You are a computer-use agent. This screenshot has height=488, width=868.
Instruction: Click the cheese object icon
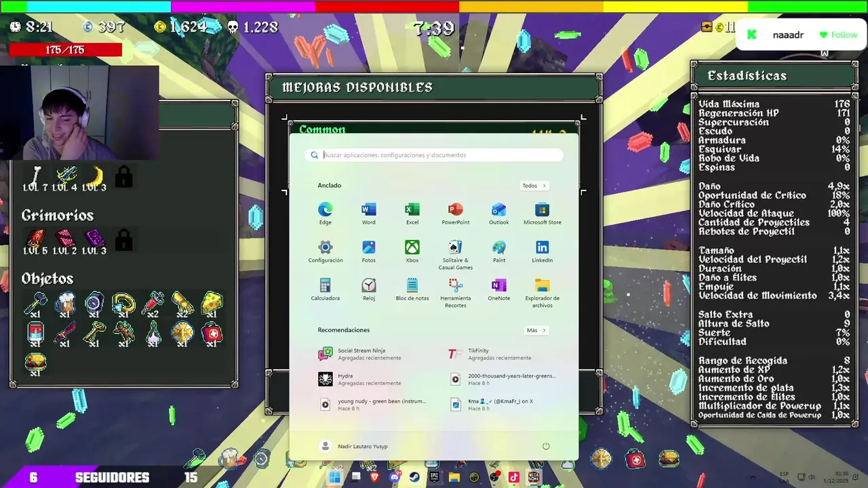tap(212, 304)
